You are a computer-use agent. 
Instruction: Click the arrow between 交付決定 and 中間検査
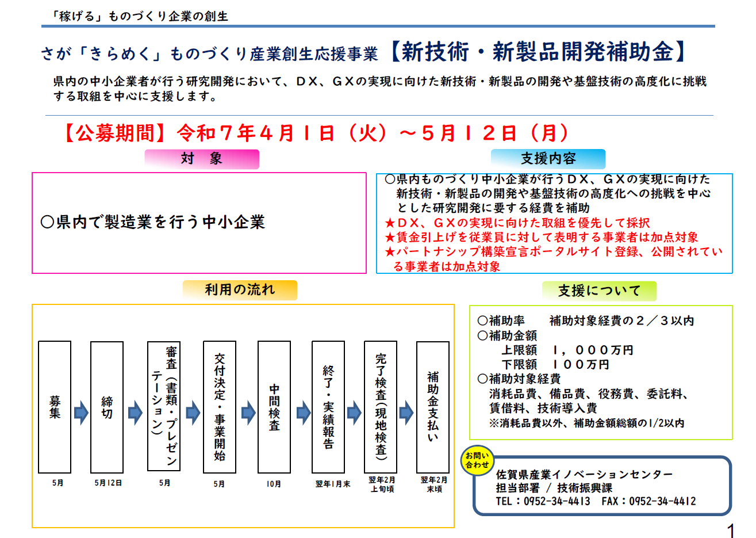[x=248, y=412]
